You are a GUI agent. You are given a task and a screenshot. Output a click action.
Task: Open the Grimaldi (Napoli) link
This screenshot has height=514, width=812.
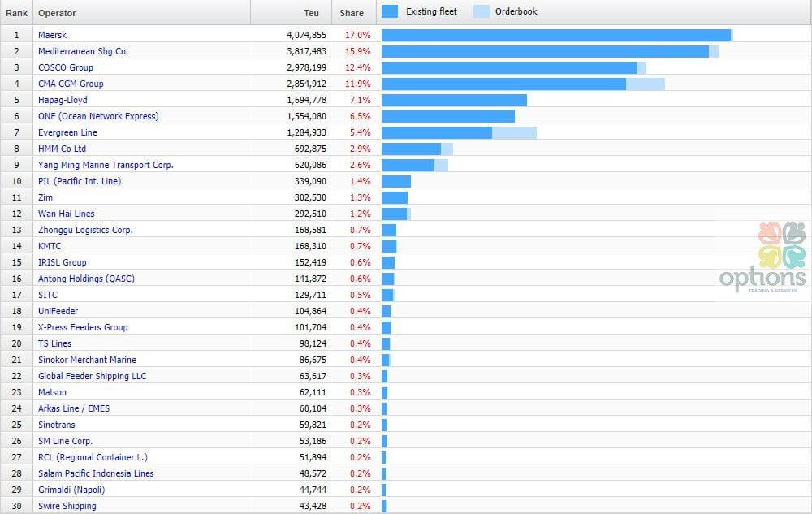coord(71,490)
